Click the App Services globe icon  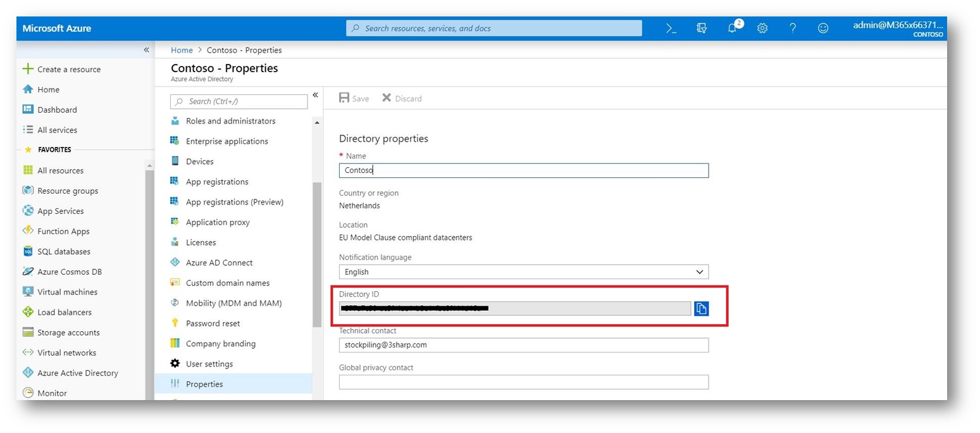click(28, 211)
